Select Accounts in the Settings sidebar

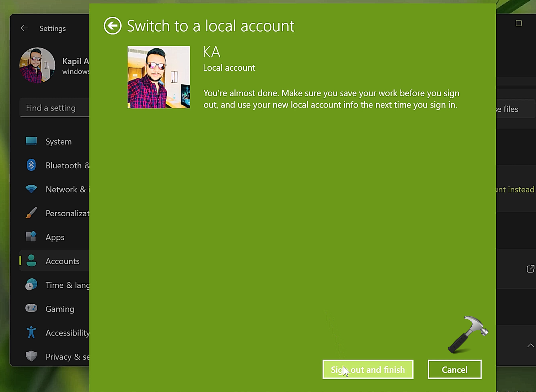tap(62, 261)
